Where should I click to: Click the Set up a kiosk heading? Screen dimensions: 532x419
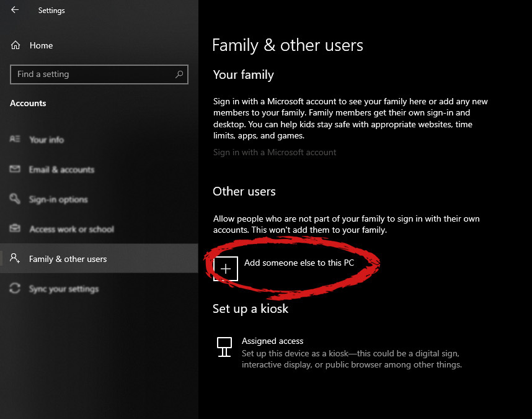coord(250,309)
